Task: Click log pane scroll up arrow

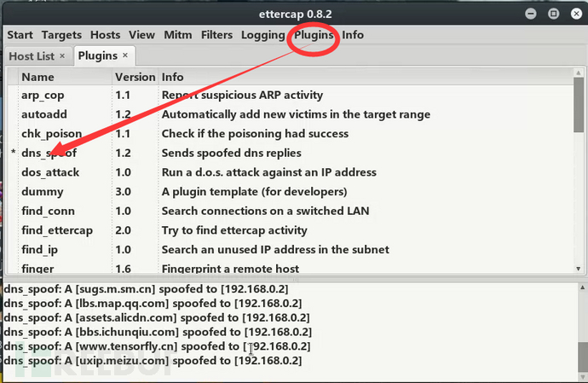Action: pyautogui.click(x=582, y=287)
